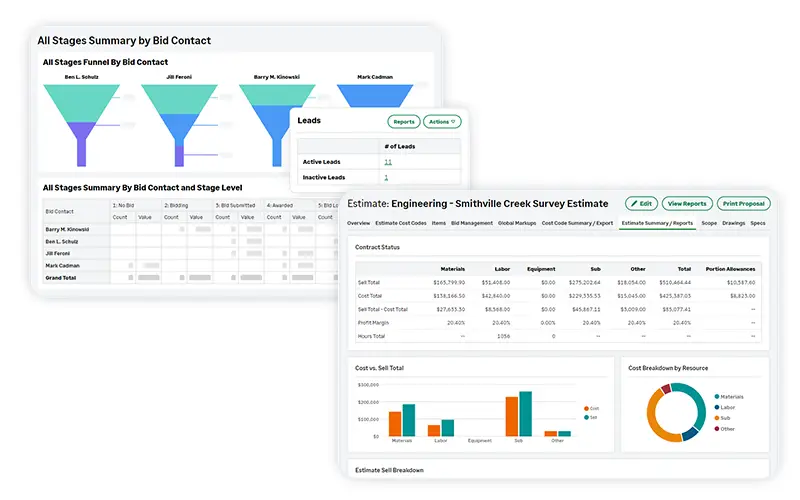Image resolution: width=800 pixels, height=500 pixels.
Task: Click the Hours Total labor value 1056
Action: 504,336
